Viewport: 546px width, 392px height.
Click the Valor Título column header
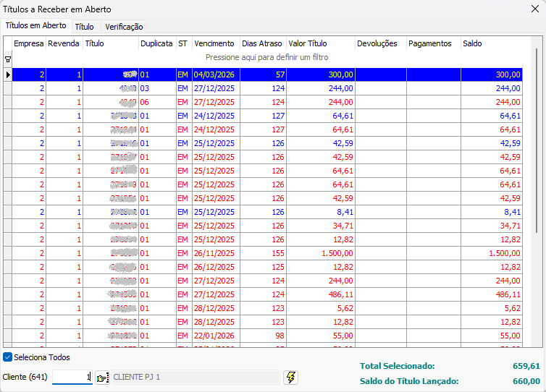tap(320, 43)
